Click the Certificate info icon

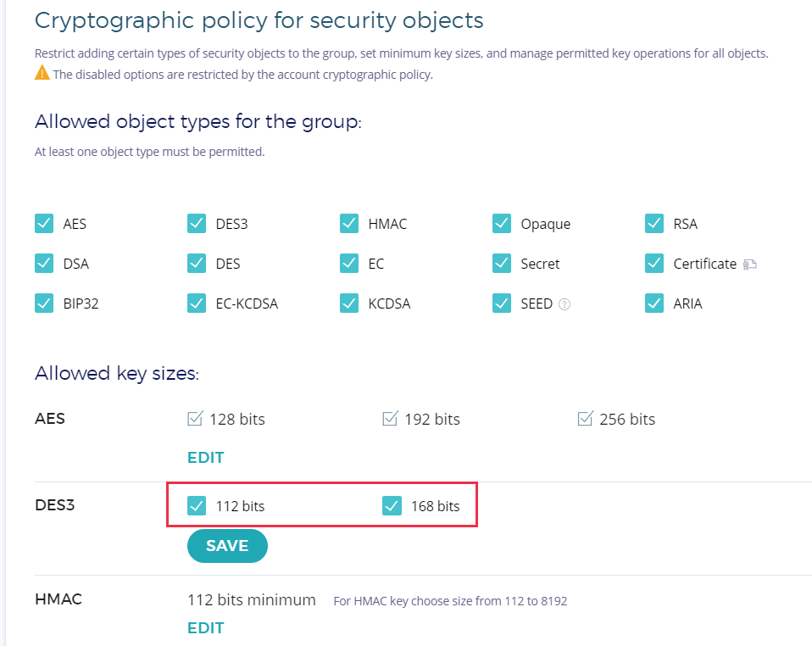click(749, 264)
